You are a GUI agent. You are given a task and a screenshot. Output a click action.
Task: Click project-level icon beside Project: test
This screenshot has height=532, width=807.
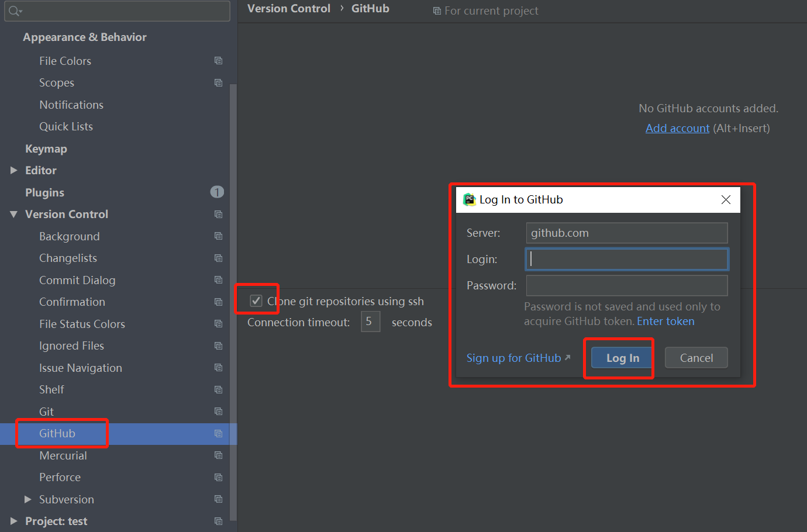point(219,521)
